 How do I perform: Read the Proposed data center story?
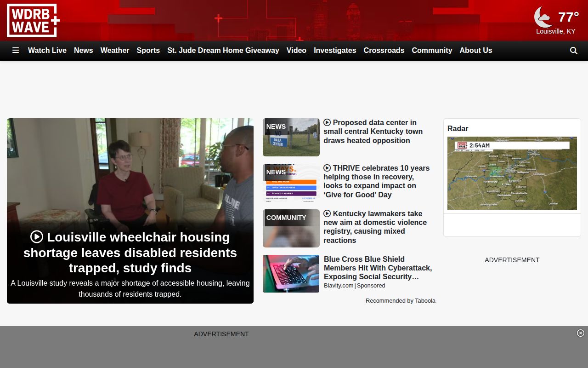coord(373,132)
